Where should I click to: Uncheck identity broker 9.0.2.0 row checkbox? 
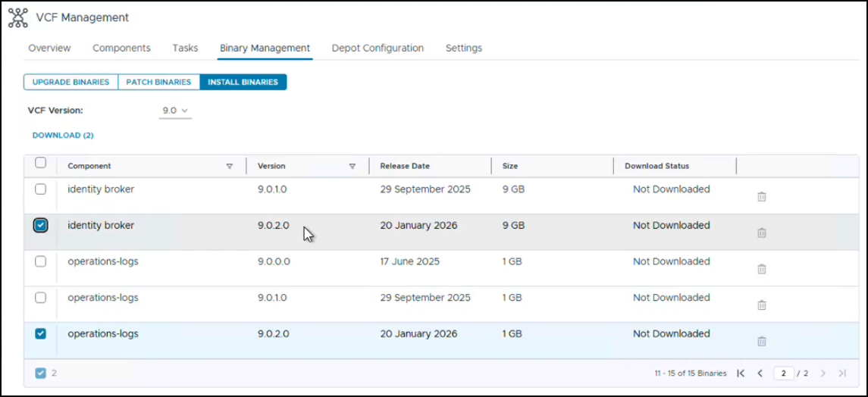click(x=40, y=225)
